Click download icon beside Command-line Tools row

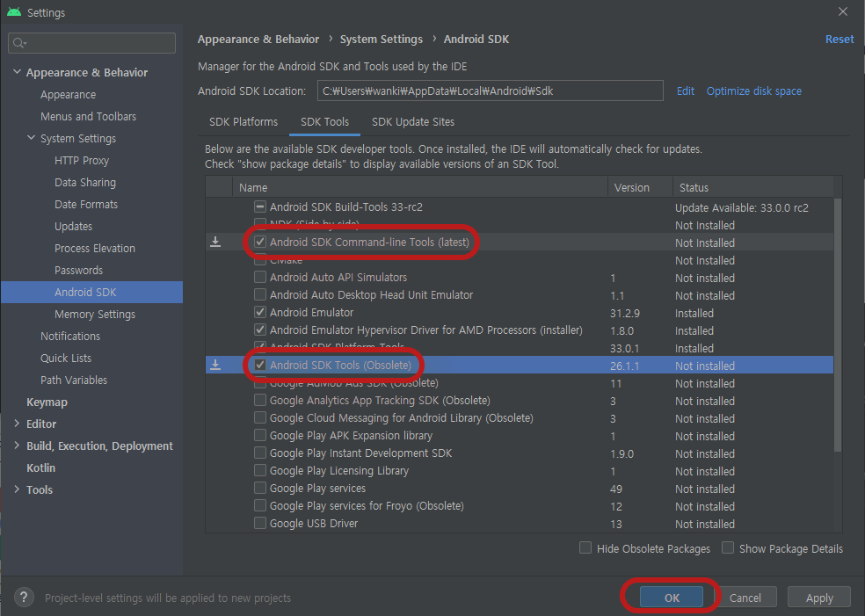click(x=215, y=243)
